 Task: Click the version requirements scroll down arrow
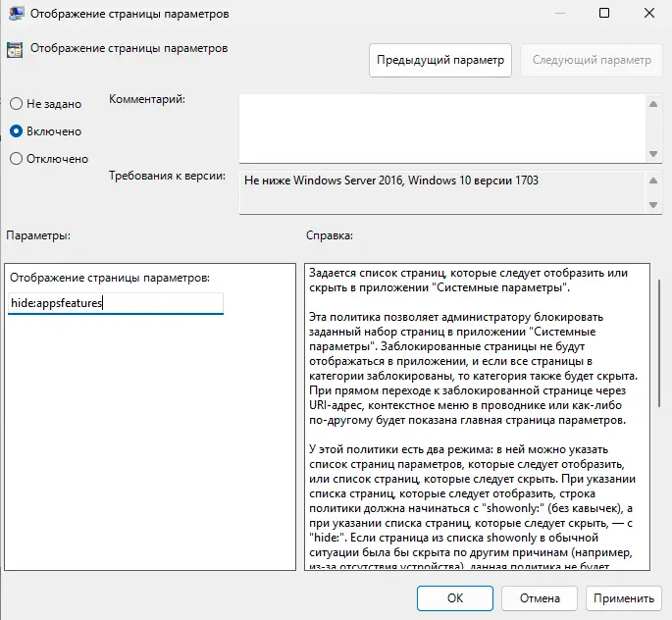(x=652, y=204)
